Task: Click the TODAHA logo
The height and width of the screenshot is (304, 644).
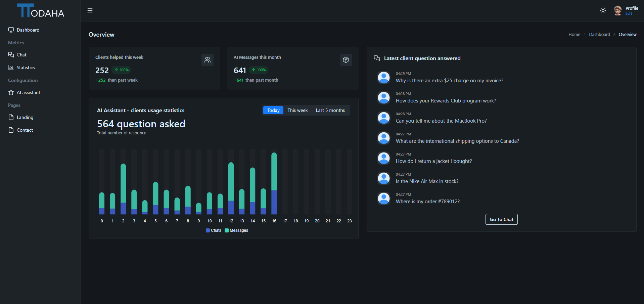Action: (x=40, y=10)
